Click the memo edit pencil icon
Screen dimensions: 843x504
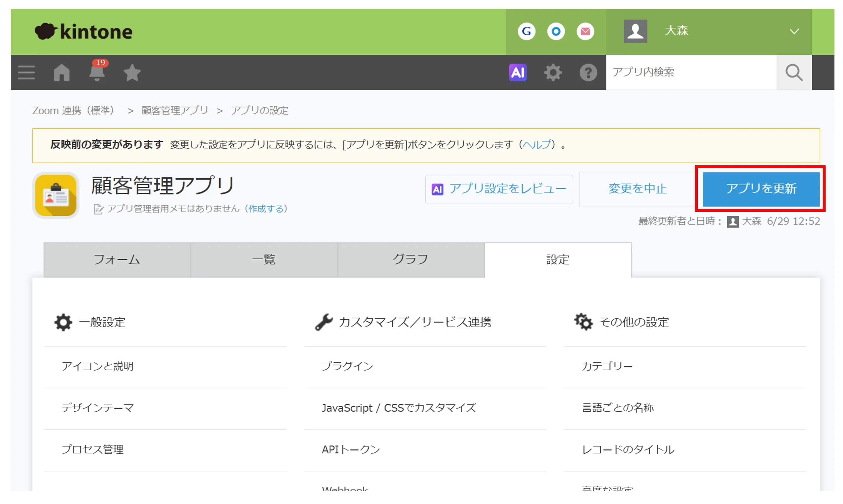pos(98,209)
